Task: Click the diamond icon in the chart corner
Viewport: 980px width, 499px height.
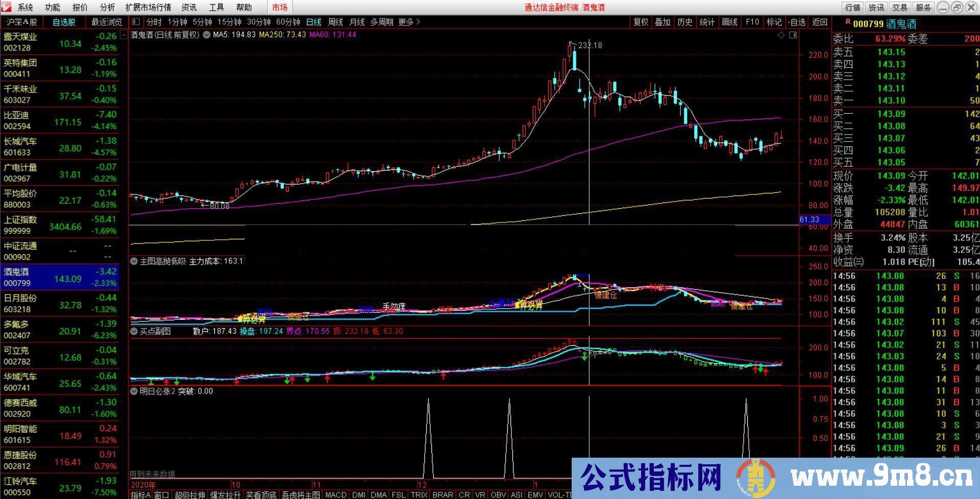Action: 781,35
